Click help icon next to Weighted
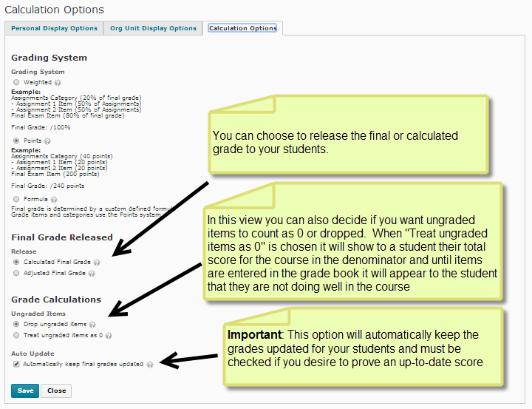The height and width of the screenshot is (409, 532). (58, 83)
